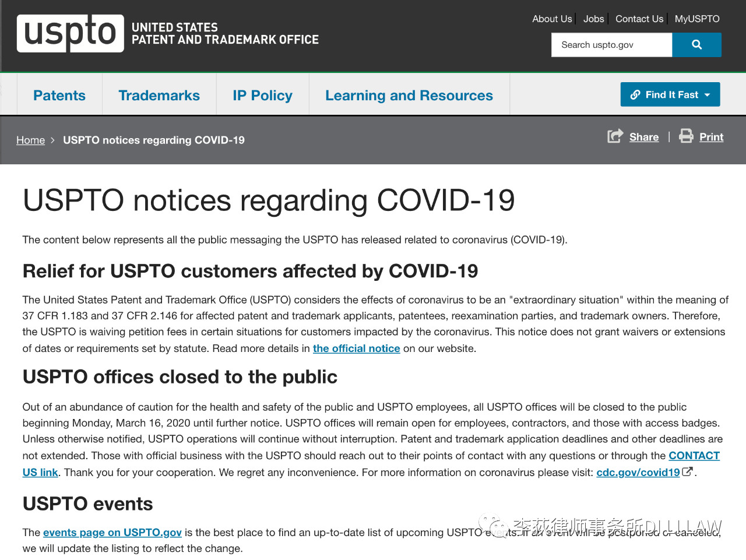Open the Trademarks menu

click(x=159, y=96)
